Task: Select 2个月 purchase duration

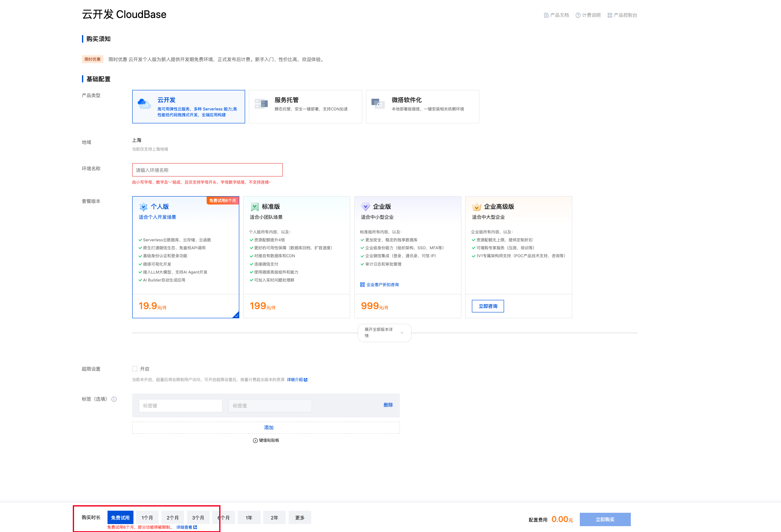Action: 173,517
